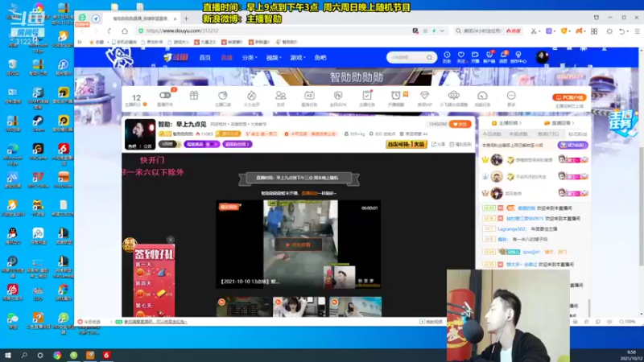Click the browser page vertical scrollbar

tap(641, 205)
